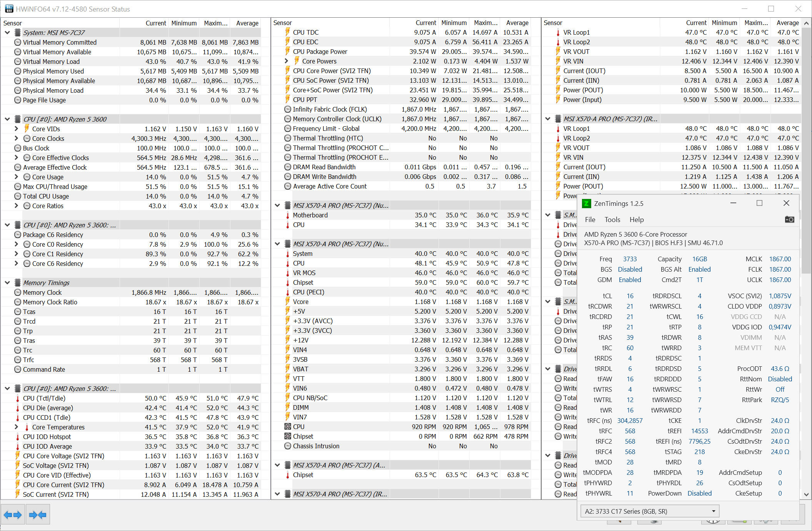Click the expand columns arrows button
Screen dimensions: 812x531
coord(13,515)
